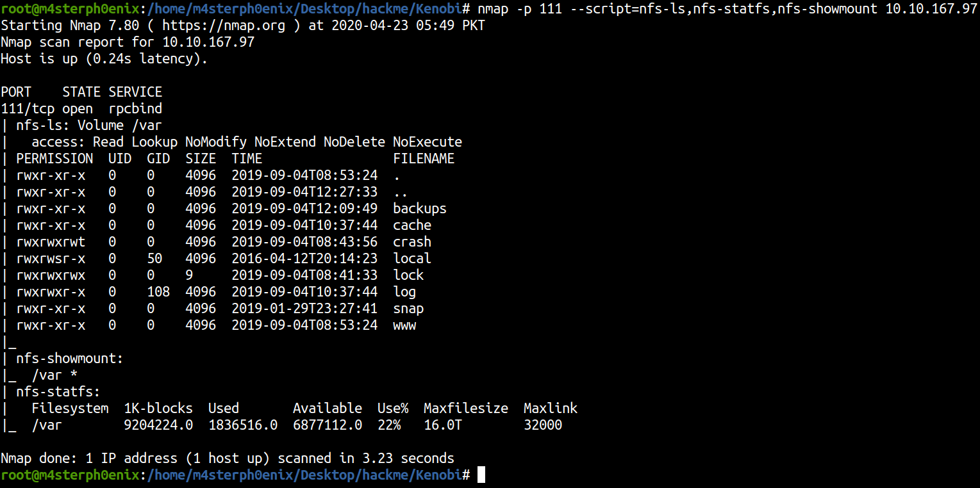Click the terminal cursor at the last prompt
This screenshot has width=980, height=488.
click(481, 475)
